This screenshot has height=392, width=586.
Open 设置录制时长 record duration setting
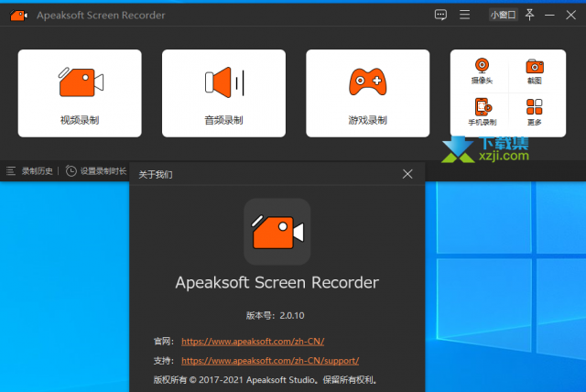coord(96,171)
